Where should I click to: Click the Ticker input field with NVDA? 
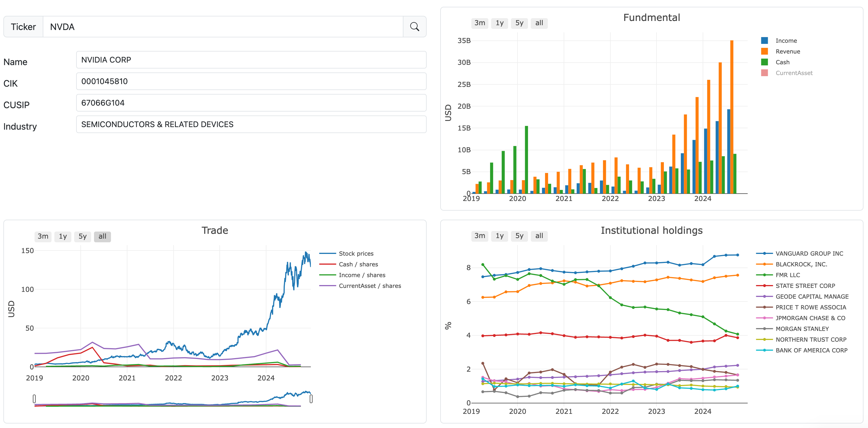coord(223,27)
